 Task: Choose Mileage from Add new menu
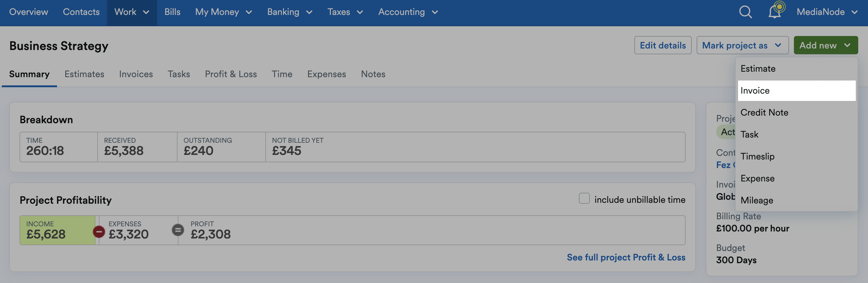tap(797, 200)
